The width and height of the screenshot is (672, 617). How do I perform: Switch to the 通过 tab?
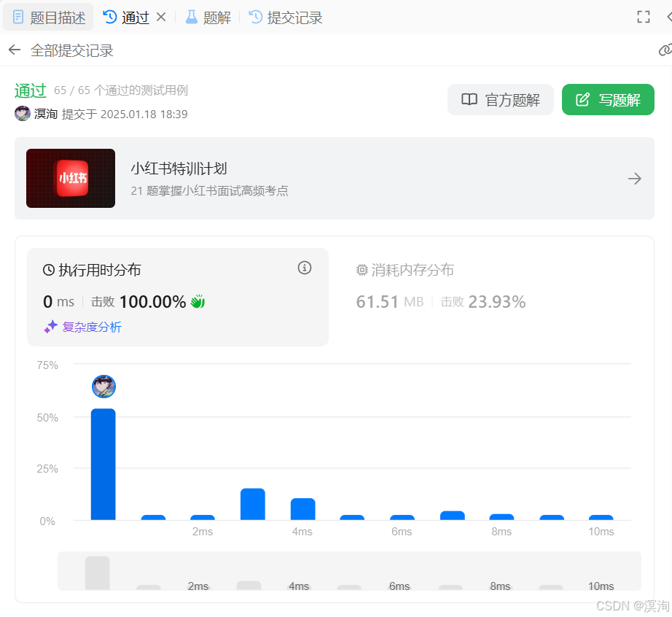[126, 18]
